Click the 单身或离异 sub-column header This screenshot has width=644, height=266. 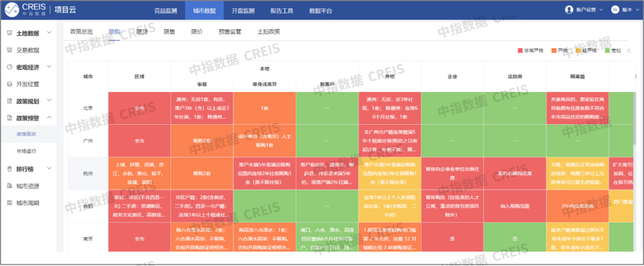(x=265, y=84)
